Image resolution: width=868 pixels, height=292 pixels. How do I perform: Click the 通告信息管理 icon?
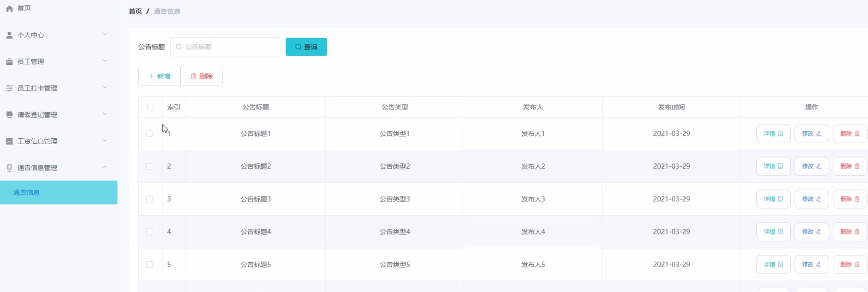pos(9,168)
